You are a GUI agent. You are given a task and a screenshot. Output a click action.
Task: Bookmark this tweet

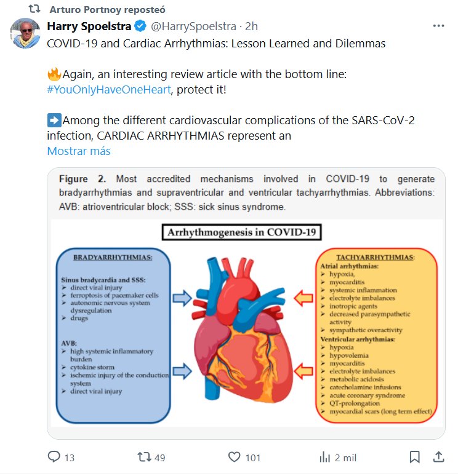pos(414,457)
